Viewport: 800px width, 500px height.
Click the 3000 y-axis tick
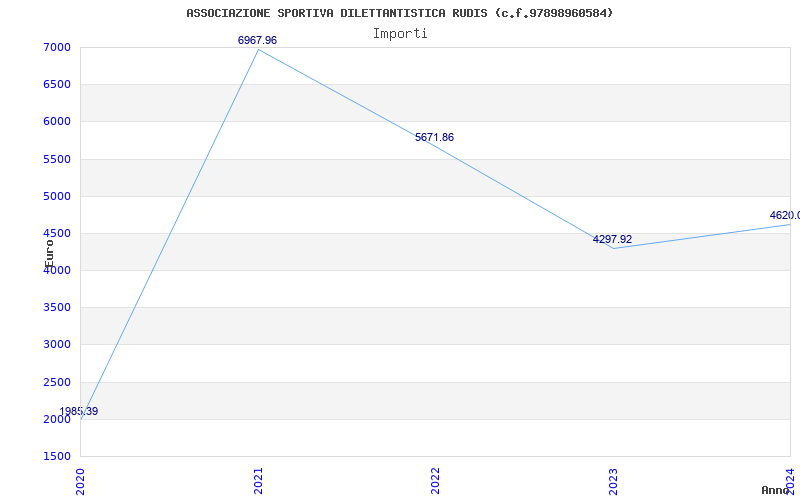[57, 344]
